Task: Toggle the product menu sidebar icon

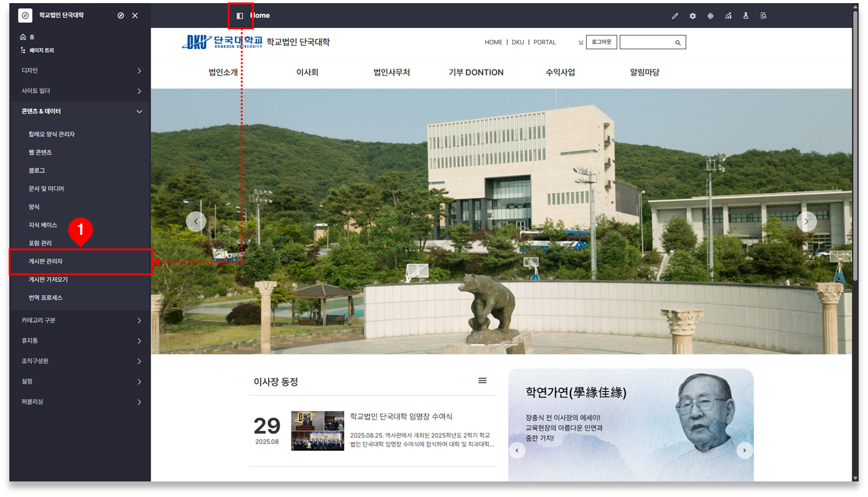Action: point(240,16)
